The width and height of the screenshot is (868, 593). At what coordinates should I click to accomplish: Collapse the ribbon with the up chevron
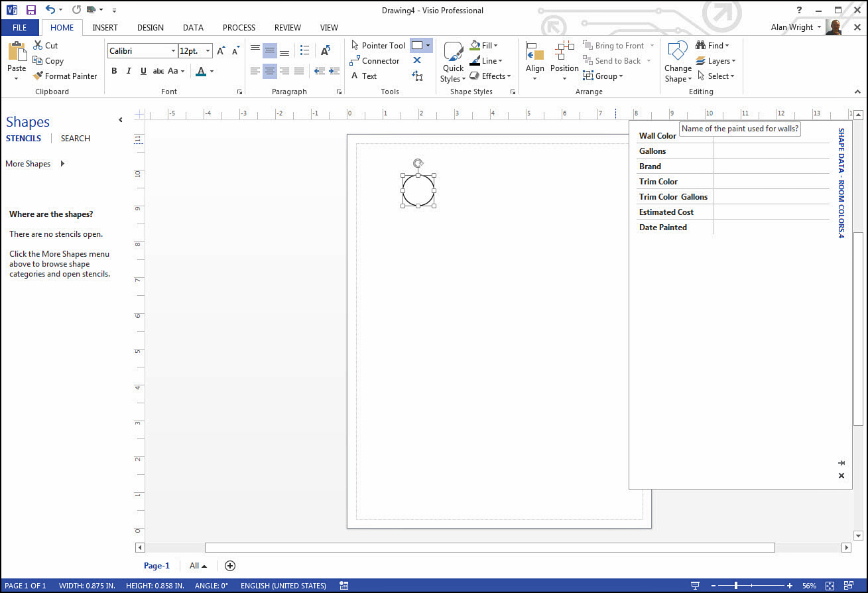point(858,91)
